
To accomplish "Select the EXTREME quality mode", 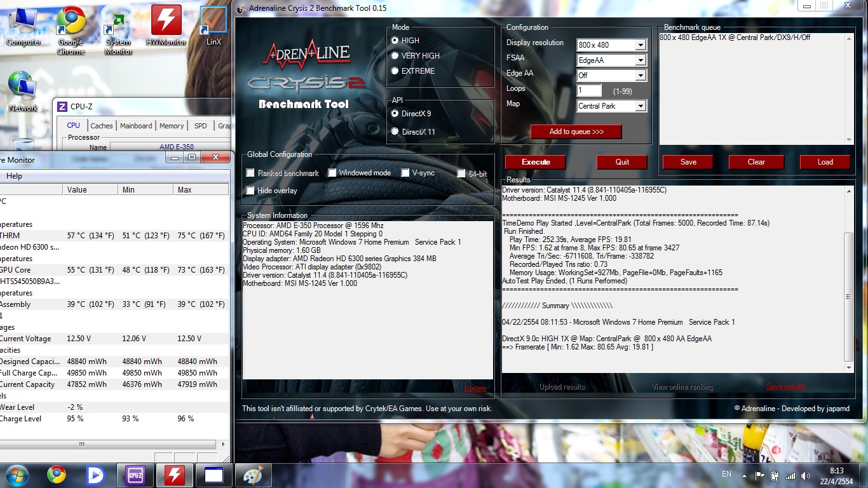I will click(395, 71).
